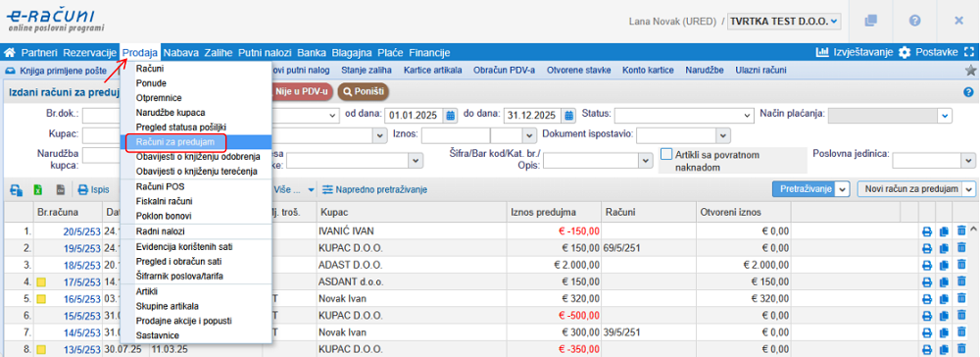Print invoice 16/5/253 using its printer icon
The image size is (980, 357).
pyautogui.click(x=927, y=299)
